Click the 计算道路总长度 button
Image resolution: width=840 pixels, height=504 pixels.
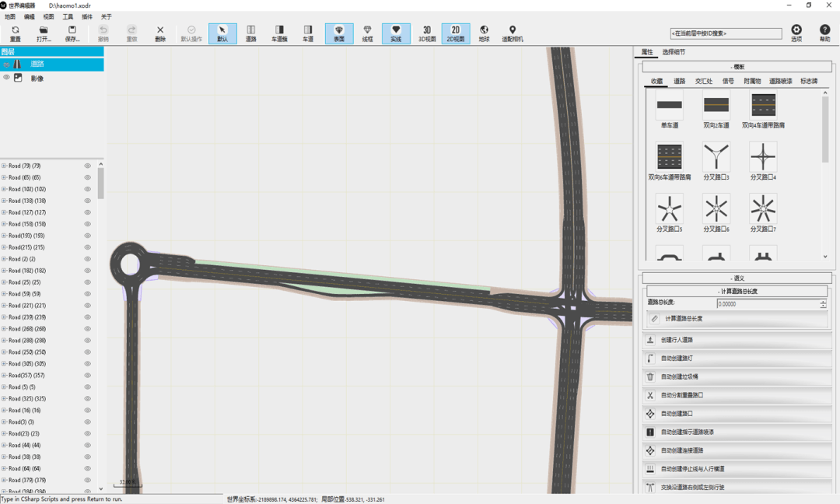pos(737,319)
